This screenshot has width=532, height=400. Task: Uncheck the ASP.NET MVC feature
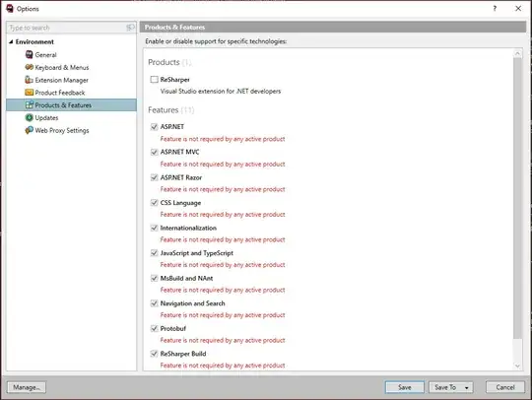click(x=154, y=152)
